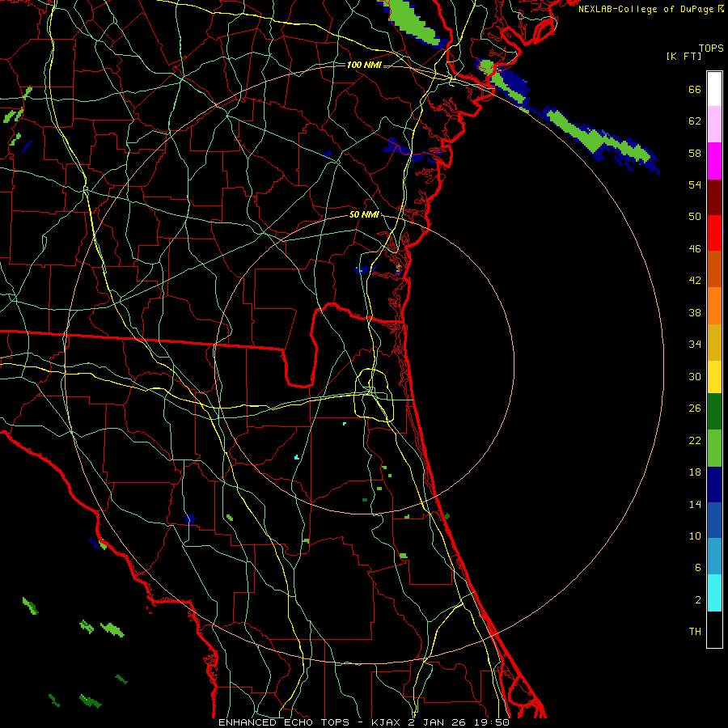Click legend value '14'
728x728 pixels.
(695, 504)
